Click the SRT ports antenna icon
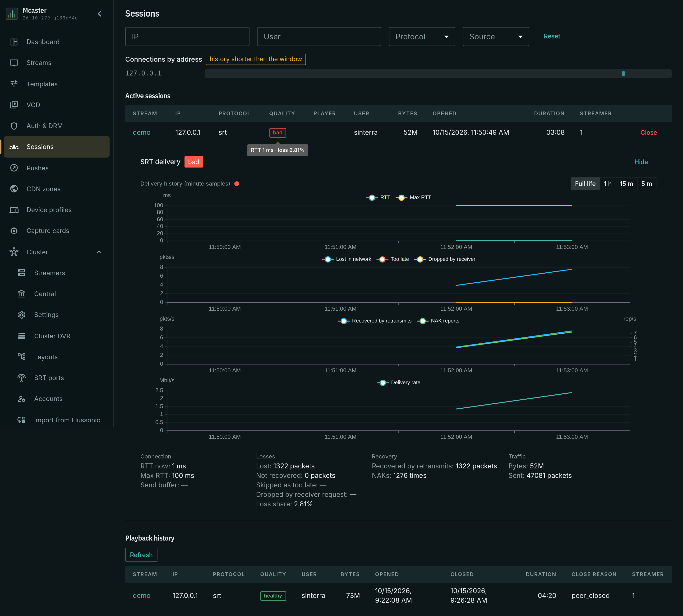The image size is (683, 616). pos(21,378)
